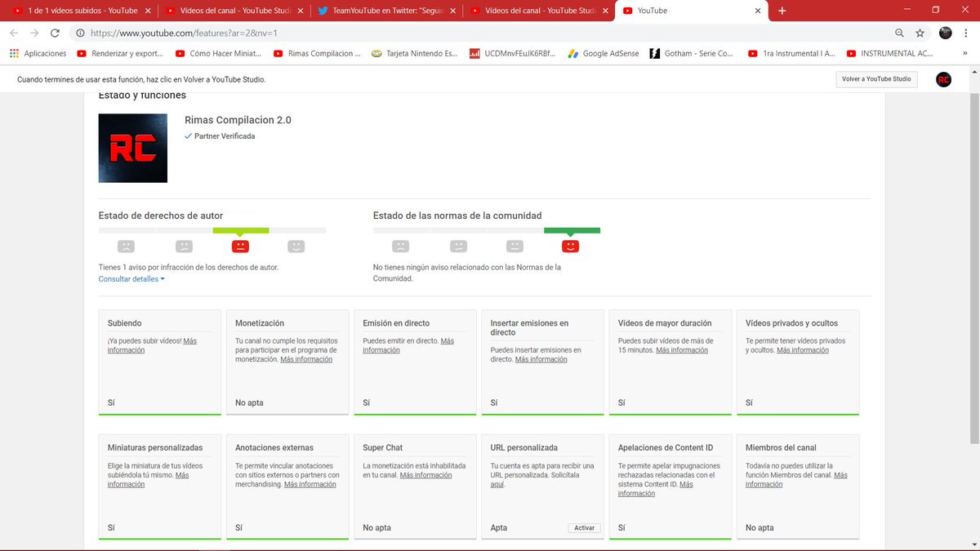Open Más información under Emisión en directo
Image resolution: width=980 pixels, height=551 pixels.
pos(408,345)
